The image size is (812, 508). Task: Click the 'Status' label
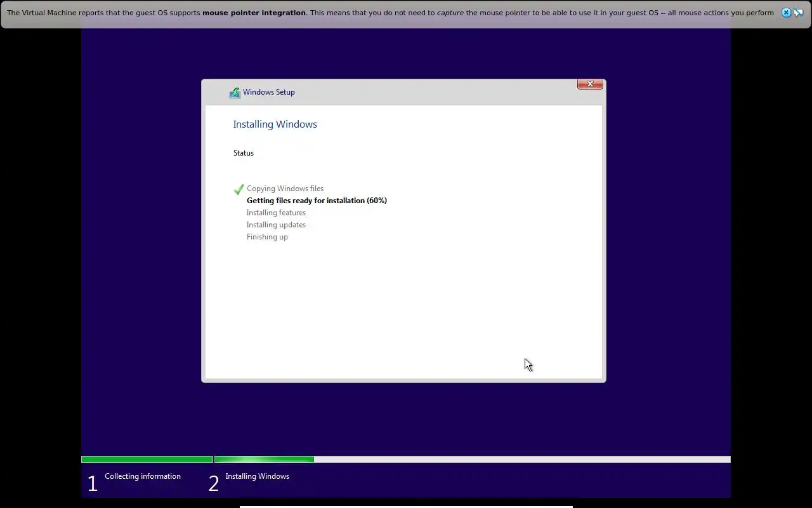click(x=244, y=153)
